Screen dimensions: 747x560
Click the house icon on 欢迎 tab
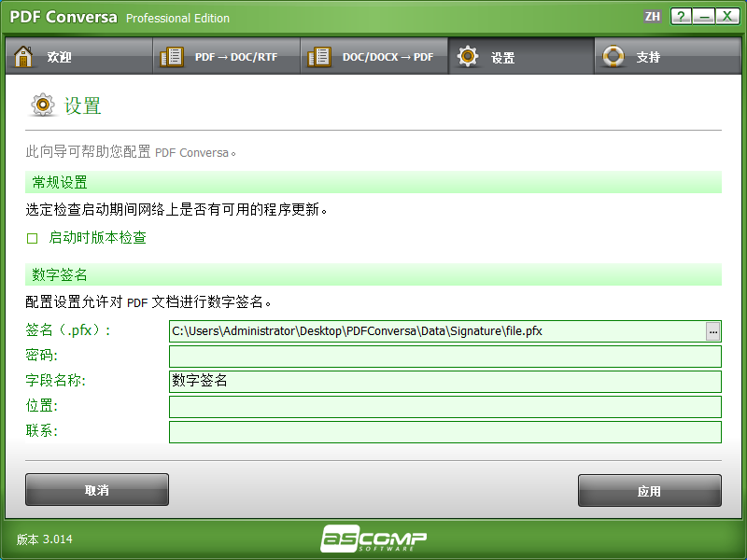click(x=23, y=56)
